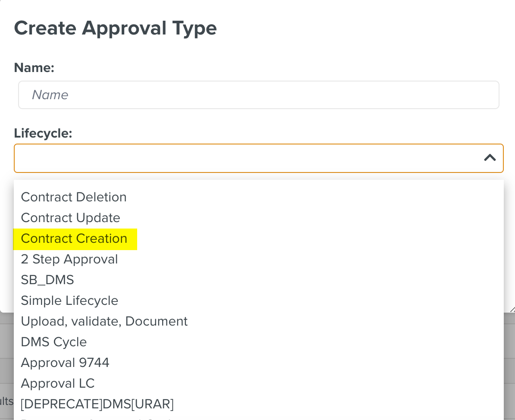Select Simple Lifecycle from the dropdown
This screenshot has height=420, width=515.
[69, 301]
